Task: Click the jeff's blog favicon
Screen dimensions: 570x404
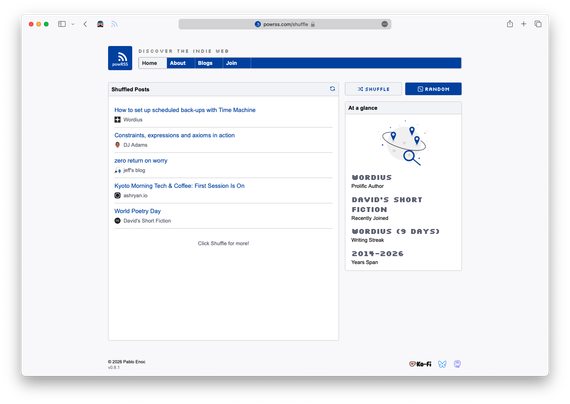Action: click(117, 170)
